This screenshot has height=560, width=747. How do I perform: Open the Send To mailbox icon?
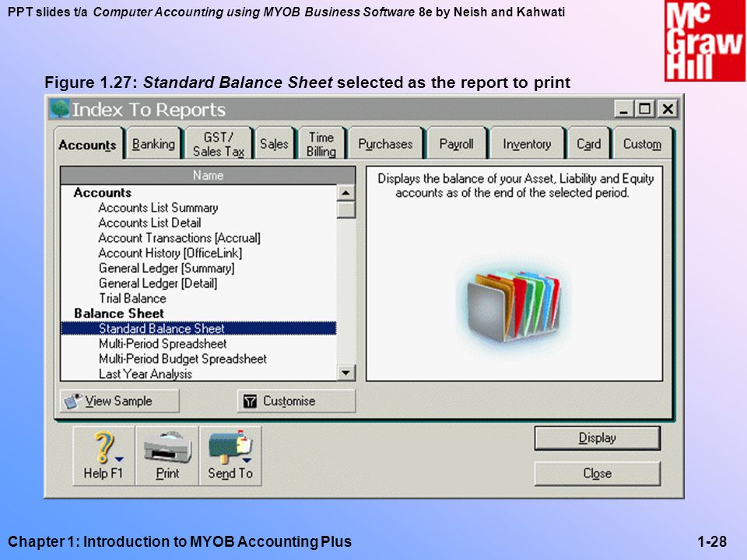(230, 446)
